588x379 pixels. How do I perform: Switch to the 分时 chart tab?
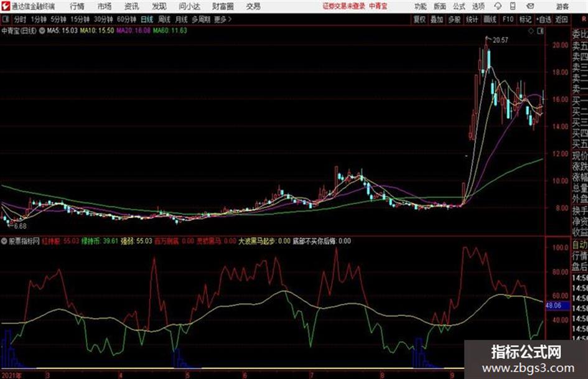[x=20, y=19]
